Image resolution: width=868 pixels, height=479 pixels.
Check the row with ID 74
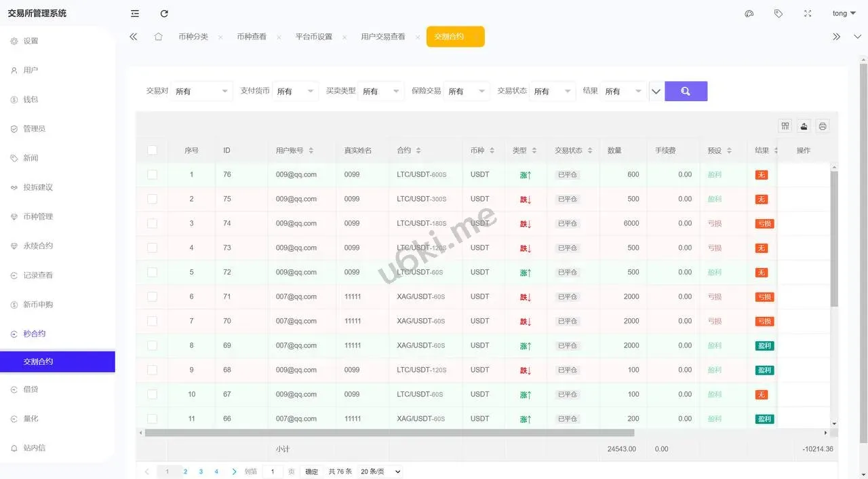click(152, 223)
